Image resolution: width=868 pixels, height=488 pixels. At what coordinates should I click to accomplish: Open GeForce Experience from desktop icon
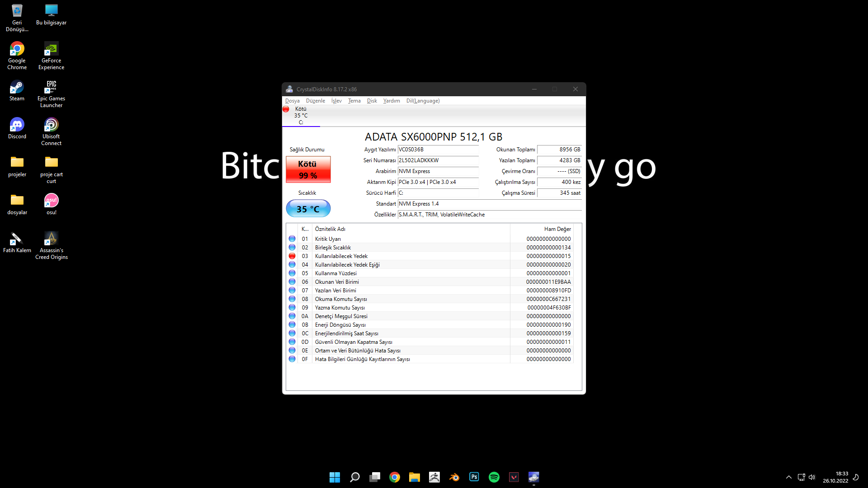pos(51,52)
